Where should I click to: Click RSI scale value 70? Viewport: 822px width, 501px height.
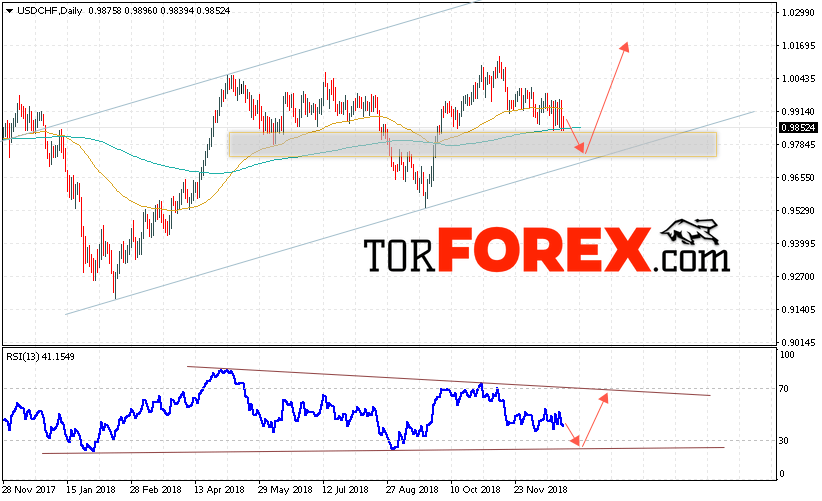point(784,389)
